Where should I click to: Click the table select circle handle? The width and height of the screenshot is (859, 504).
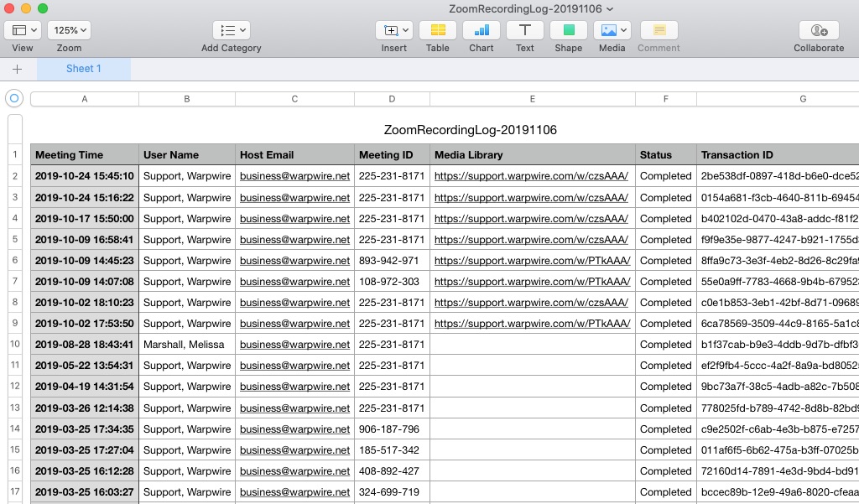click(x=14, y=99)
